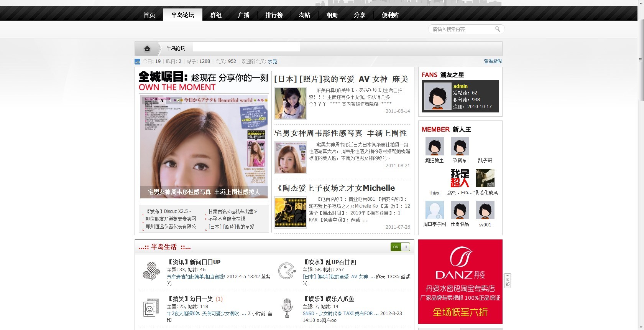This screenshot has height=330, width=644.
Task: Open 【资讯】新闻日日UP forum title
Action: coord(194,262)
